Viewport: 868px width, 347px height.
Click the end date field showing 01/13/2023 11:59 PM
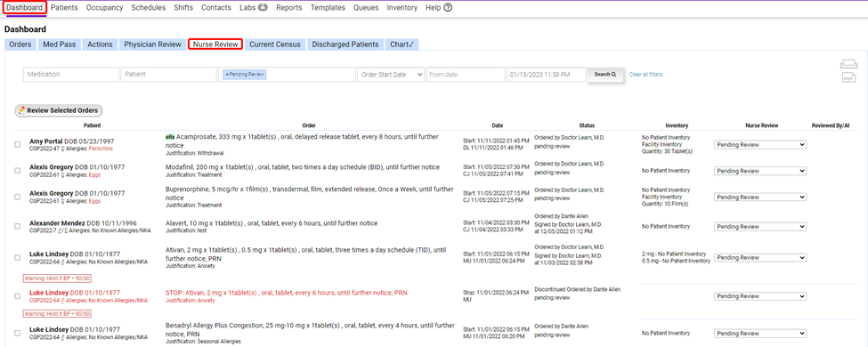[546, 75]
